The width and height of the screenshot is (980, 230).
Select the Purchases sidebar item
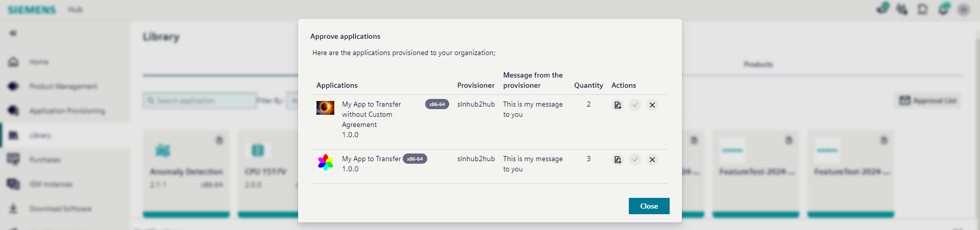click(x=44, y=160)
